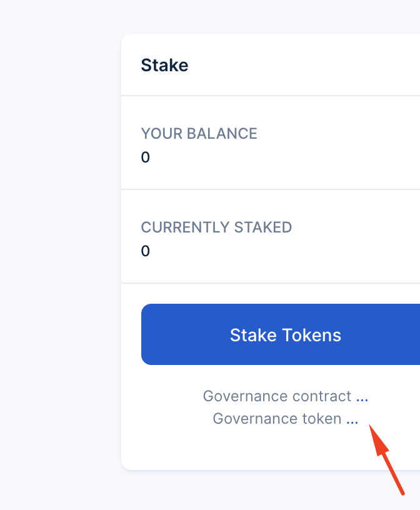Click the YOUR BALANCE label

[199, 134]
